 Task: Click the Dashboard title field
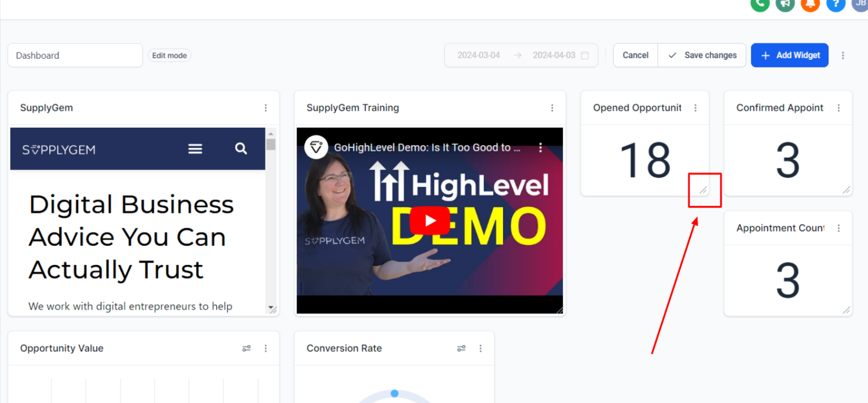75,55
